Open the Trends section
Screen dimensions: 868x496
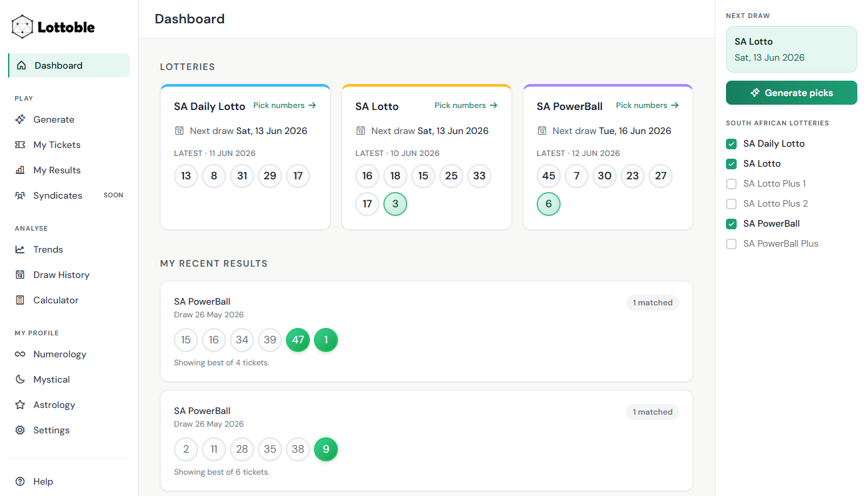pos(69,249)
